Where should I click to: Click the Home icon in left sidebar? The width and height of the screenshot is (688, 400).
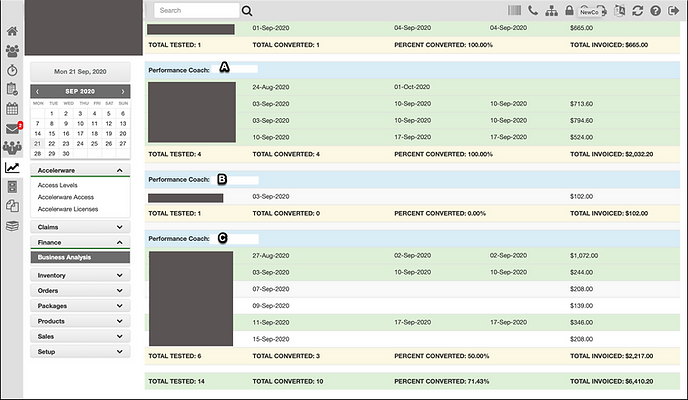[12, 32]
